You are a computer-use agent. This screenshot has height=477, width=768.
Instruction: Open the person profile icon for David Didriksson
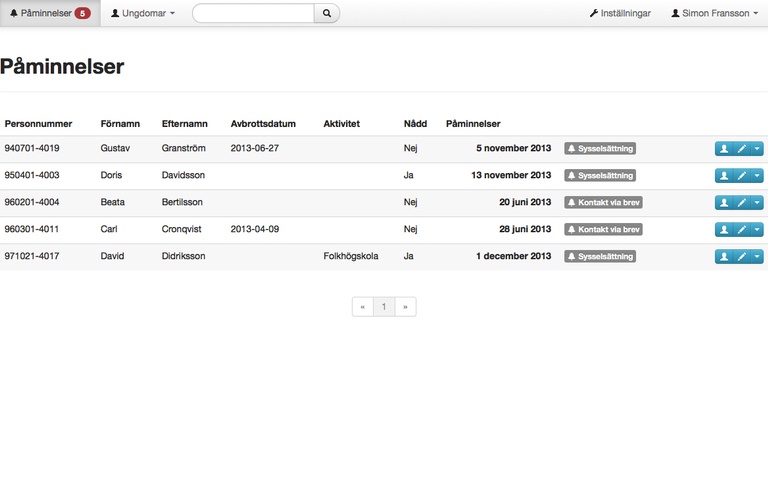(x=724, y=256)
